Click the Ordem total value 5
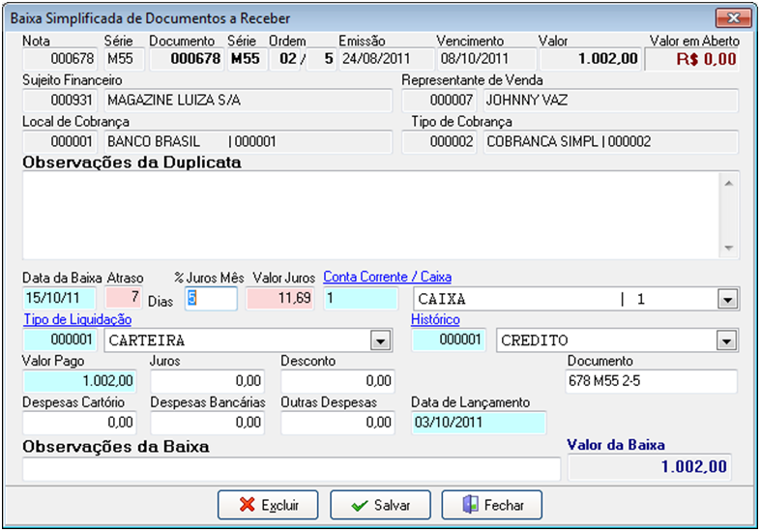This screenshot has height=532, width=761. pos(321,59)
